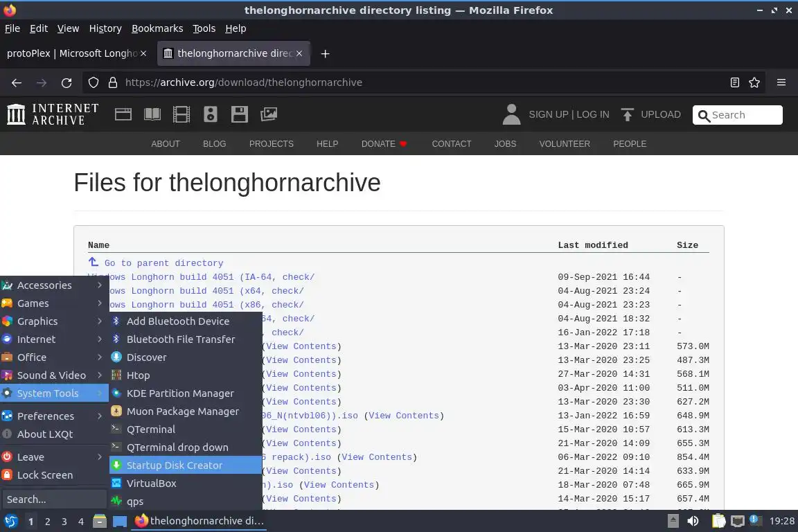
Task: Launch QTerminal
Action: click(x=186, y=429)
